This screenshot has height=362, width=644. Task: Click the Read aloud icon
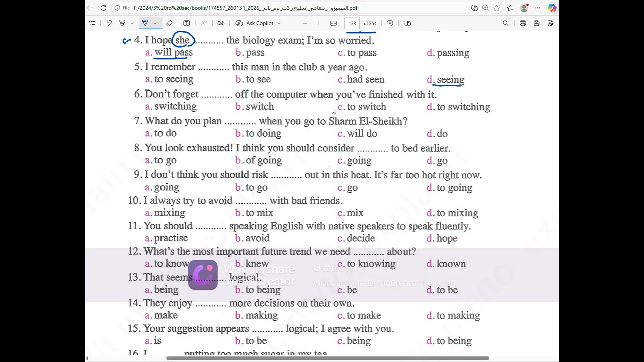[204, 23]
